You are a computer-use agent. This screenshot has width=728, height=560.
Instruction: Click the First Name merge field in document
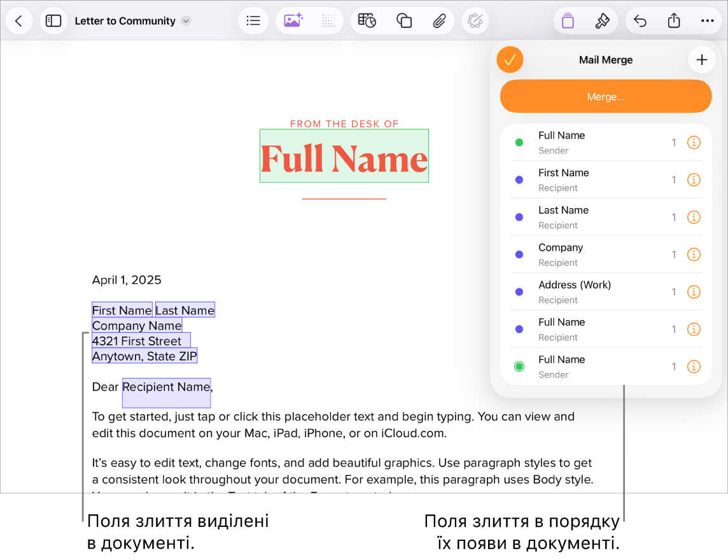(x=122, y=310)
